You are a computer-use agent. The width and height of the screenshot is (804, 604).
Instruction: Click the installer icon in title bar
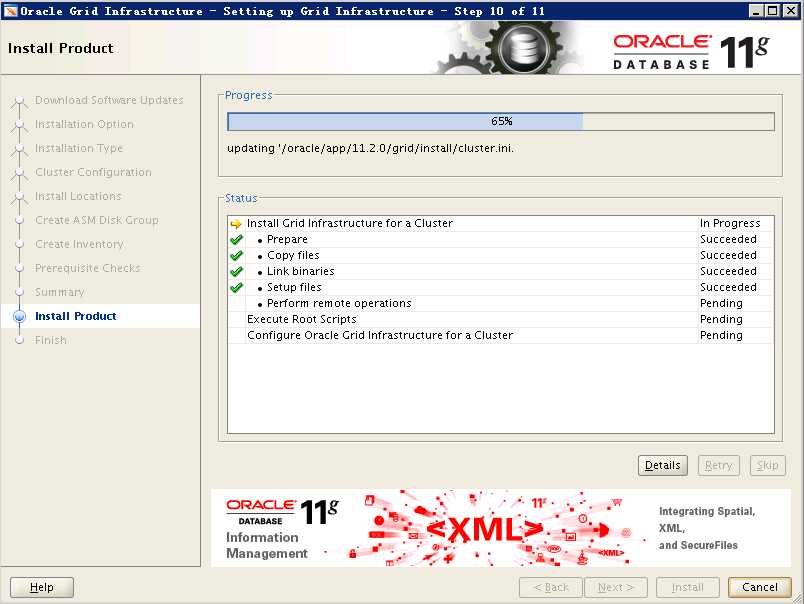tap(10, 11)
